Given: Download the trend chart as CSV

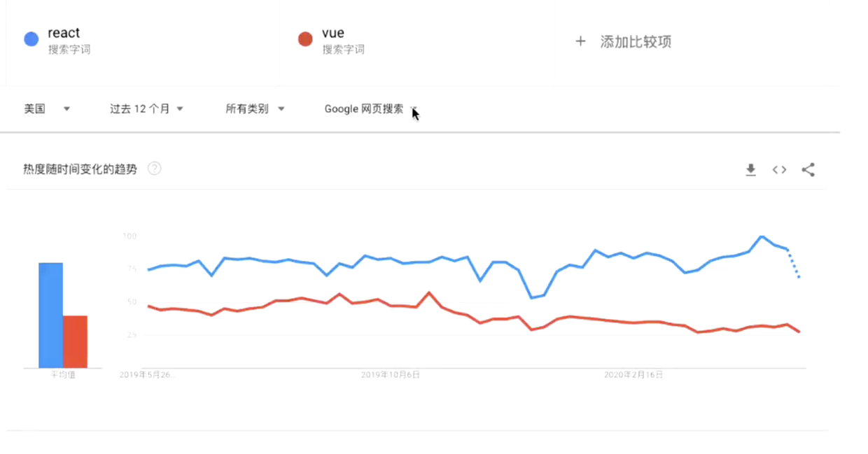Looking at the screenshot, I should click(x=750, y=169).
